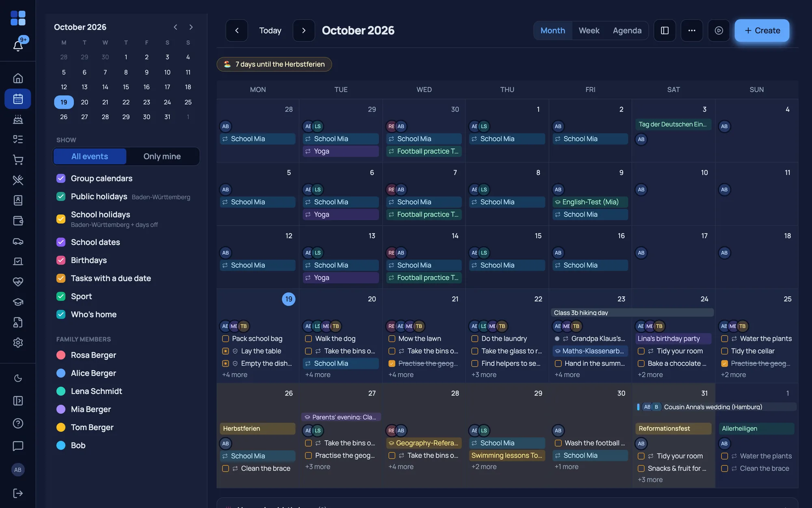Open the wallet icon in sidebar
This screenshot has height=508, width=812.
18,221
